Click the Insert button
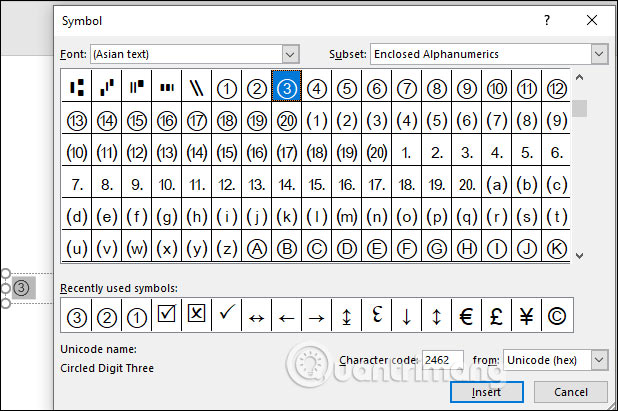The height and width of the screenshot is (411, 618). click(486, 392)
